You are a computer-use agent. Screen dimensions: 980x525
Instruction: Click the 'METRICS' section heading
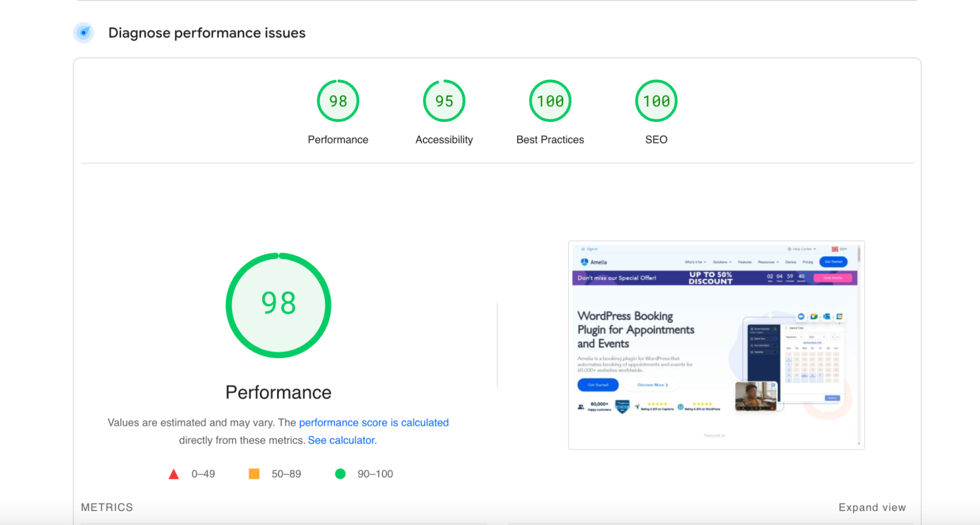107,507
